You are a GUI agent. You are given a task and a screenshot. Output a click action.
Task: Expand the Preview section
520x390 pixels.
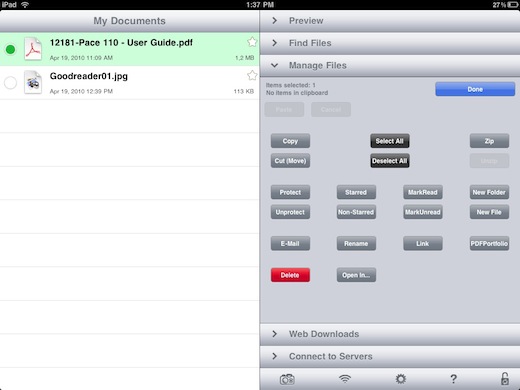[390, 21]
